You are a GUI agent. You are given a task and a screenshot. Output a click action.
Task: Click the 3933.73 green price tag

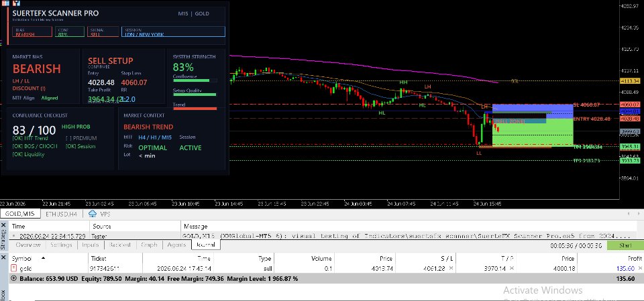[631, 161]
